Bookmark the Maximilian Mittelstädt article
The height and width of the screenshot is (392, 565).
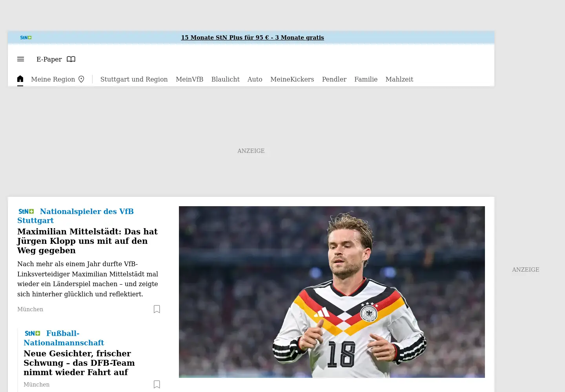coord(157,309)
